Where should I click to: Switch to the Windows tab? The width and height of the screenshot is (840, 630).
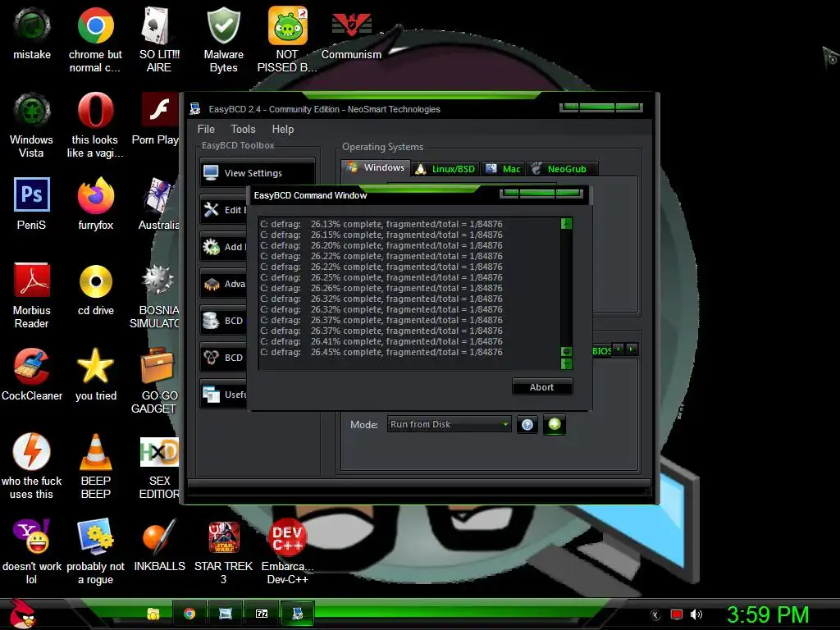pos(376,167)
